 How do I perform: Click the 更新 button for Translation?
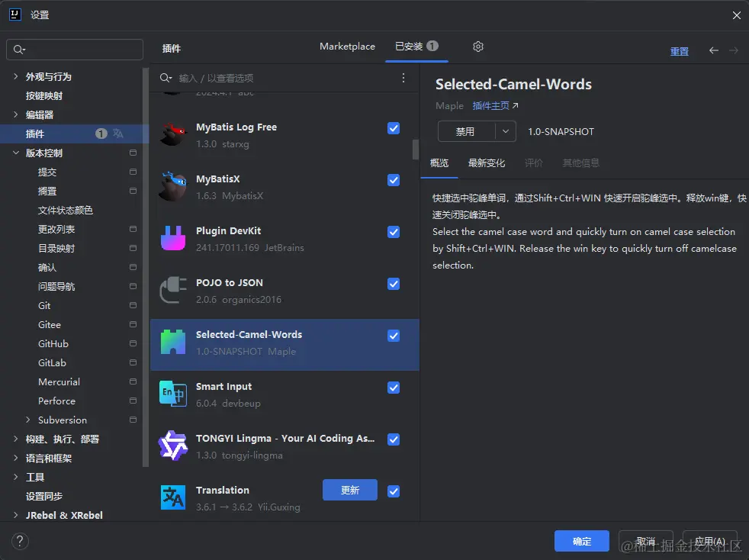pos(350,491)
